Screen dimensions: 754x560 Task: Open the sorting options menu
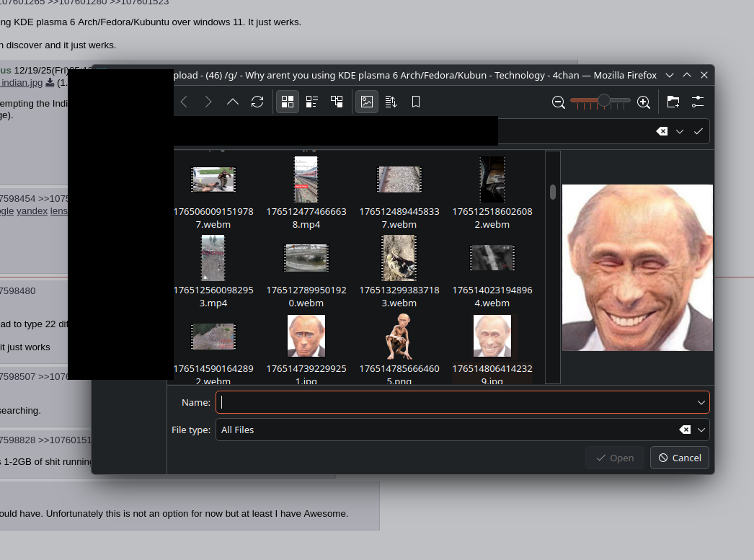click(391, 102)
